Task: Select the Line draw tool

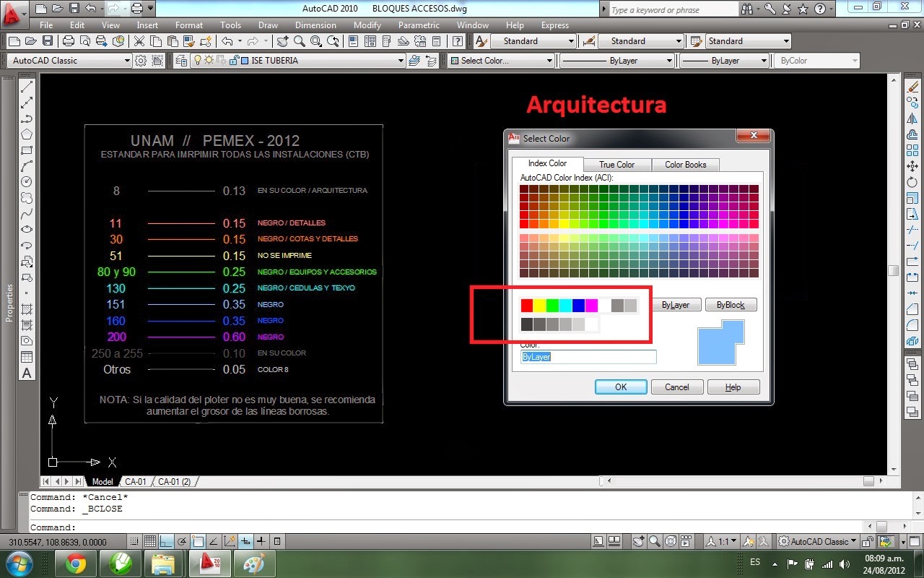Action: coord(27,87)
